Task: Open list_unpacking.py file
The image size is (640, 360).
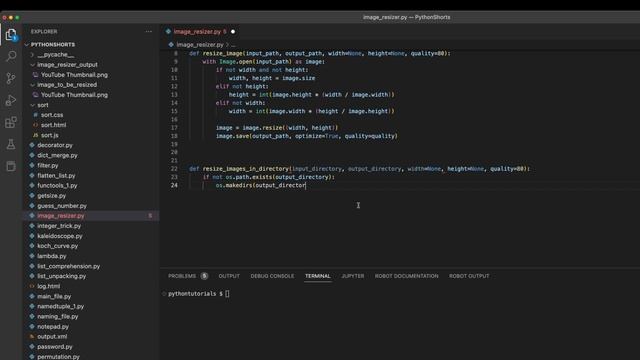Action: 62,276
